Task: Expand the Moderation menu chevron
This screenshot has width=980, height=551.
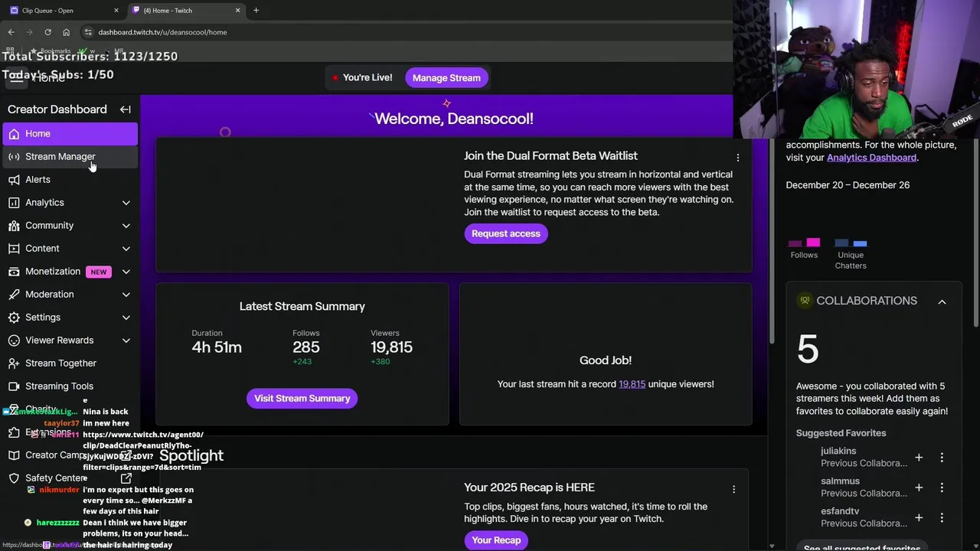Action: [126, 295]
